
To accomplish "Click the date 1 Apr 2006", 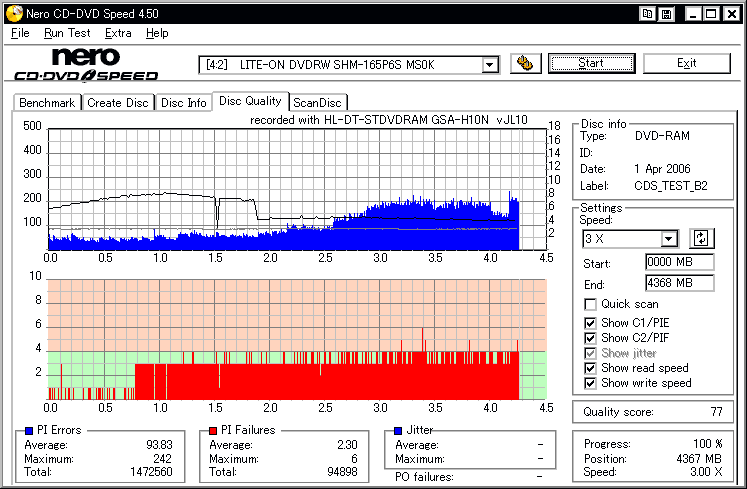I will [x=662, y=169].
